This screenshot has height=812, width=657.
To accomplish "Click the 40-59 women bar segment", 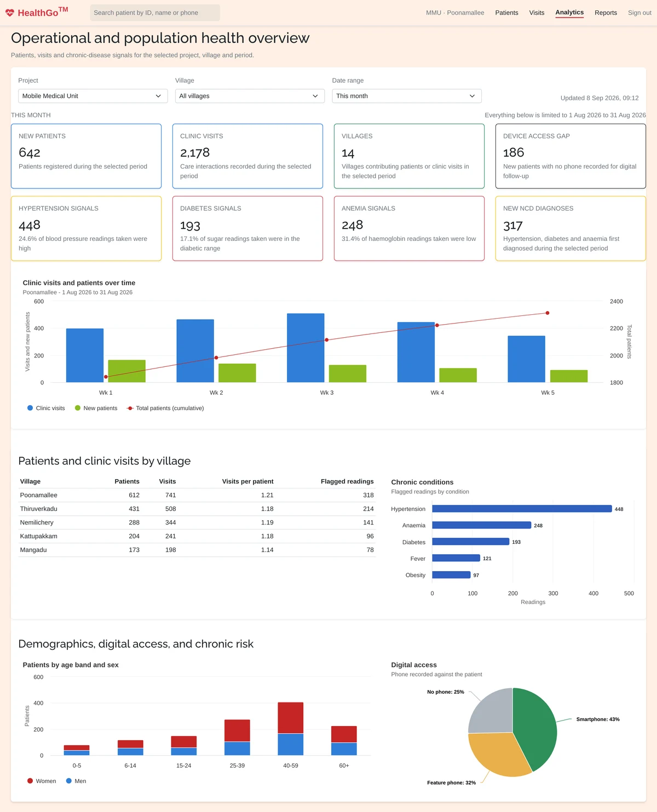I will click(x=291, y=718).
